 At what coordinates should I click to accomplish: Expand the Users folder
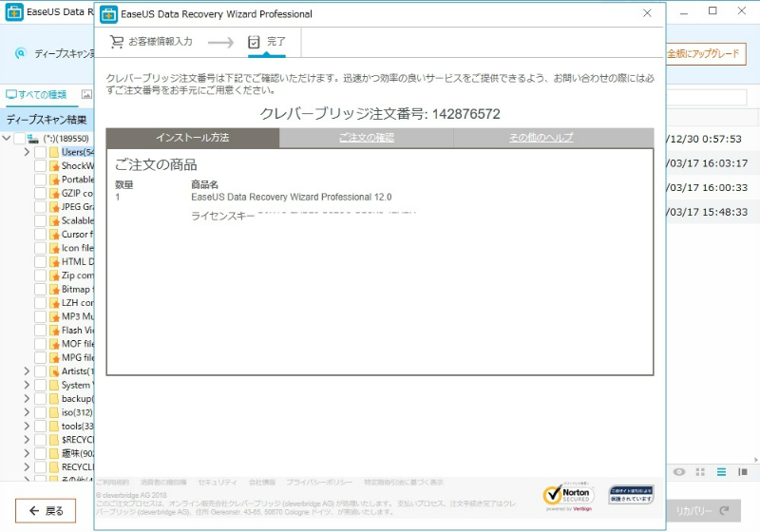(x=27, y=152)
